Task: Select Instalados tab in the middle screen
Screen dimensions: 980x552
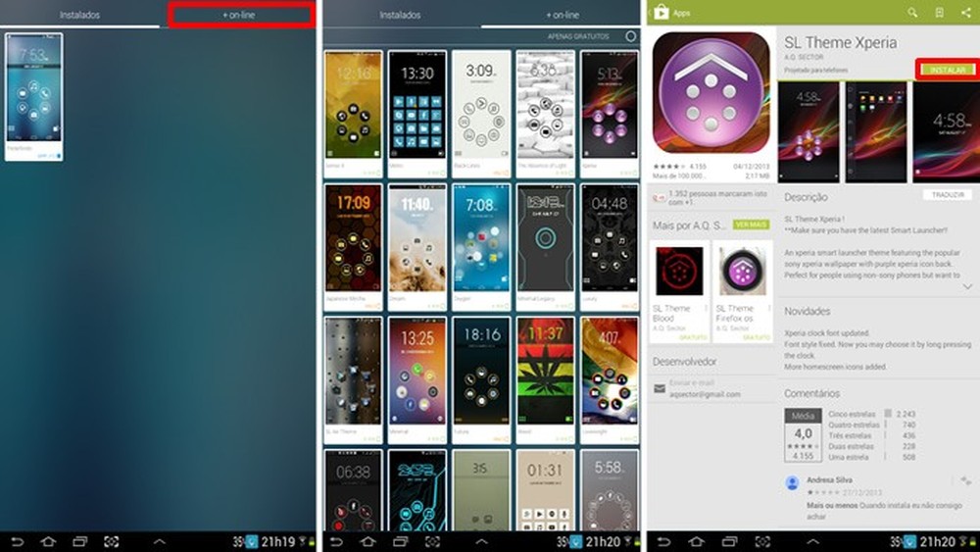Action: [x=400, y=15]
